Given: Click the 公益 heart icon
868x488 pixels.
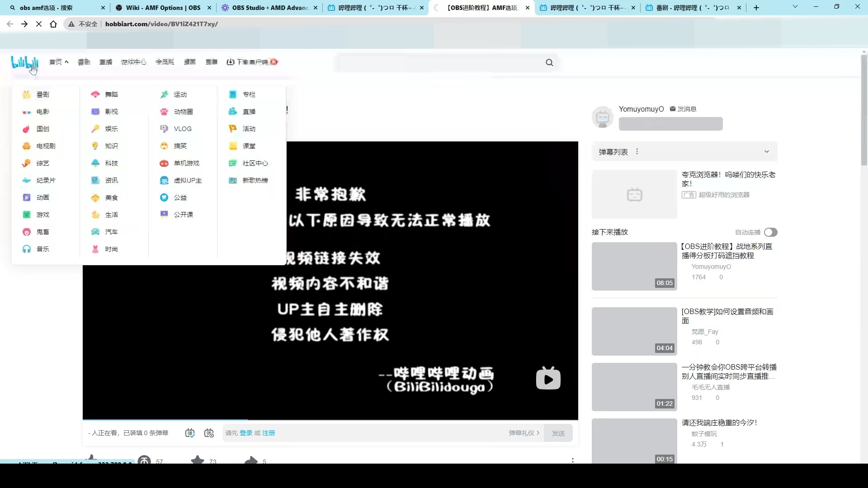Looking at the screenshot, I should [164, 197].
